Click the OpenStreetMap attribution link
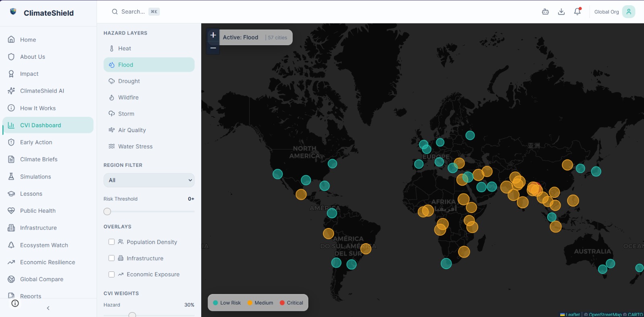644x317 pixels. point(605,315)
